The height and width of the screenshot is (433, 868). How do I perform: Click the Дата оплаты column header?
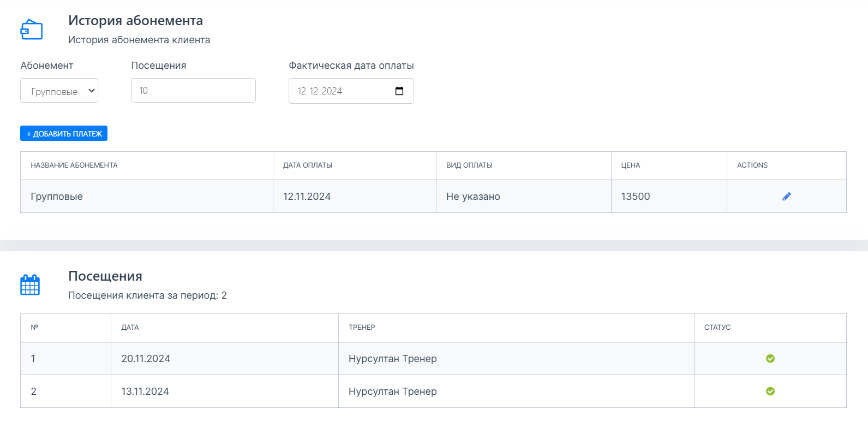[x=308, y=165]
